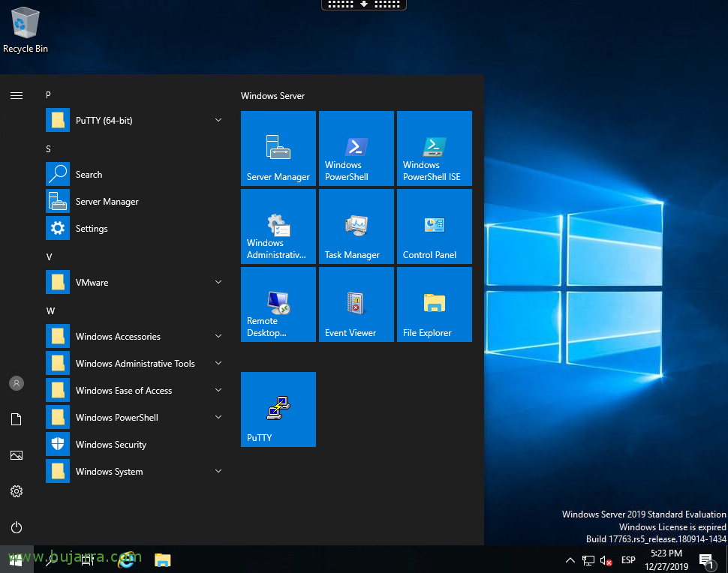Viewport: 728px width, 573px height.
Task: Click the letter W section header
Action: click(50, 310)
